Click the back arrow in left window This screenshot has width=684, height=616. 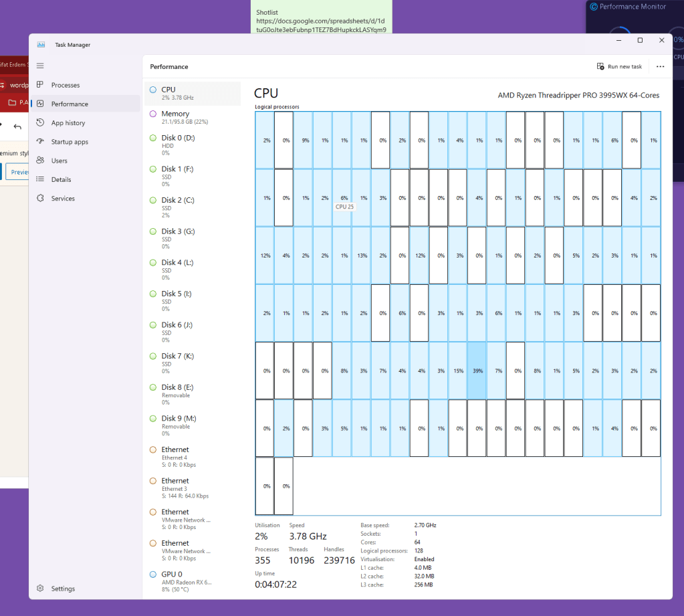coord(17,127)
